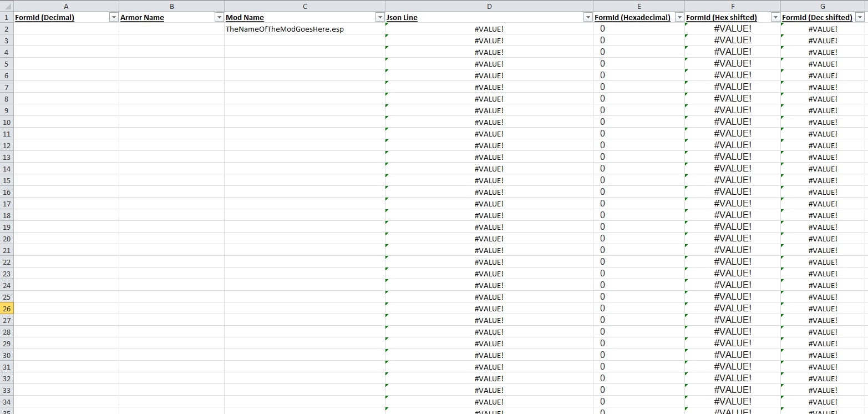Select row 2 header
Viewport: 868px width, 414px height.
tap(7, 29)
